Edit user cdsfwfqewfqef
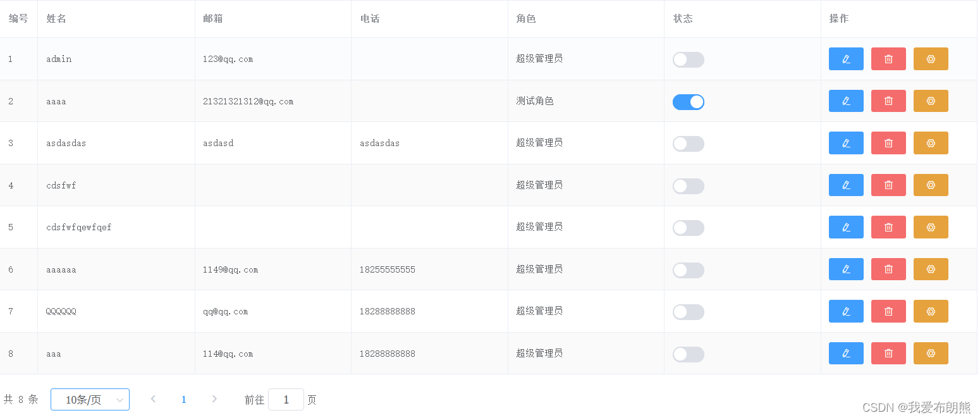Screen dimensions: 980x420 click(846, 227)
